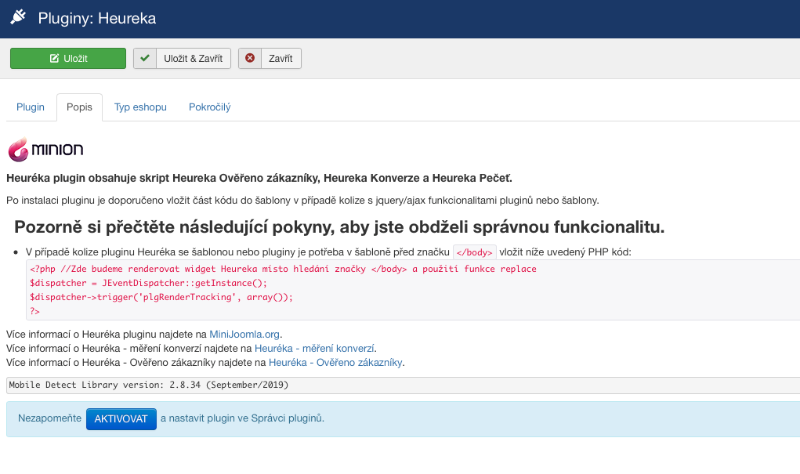
Task: Click the $dispatcher->trigger code line
Action: 162,297
